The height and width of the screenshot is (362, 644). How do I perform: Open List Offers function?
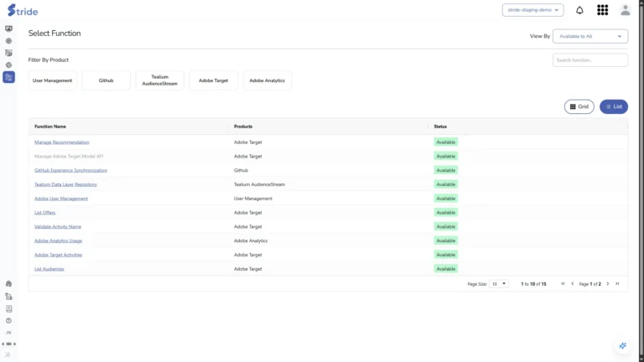[44, 213]
